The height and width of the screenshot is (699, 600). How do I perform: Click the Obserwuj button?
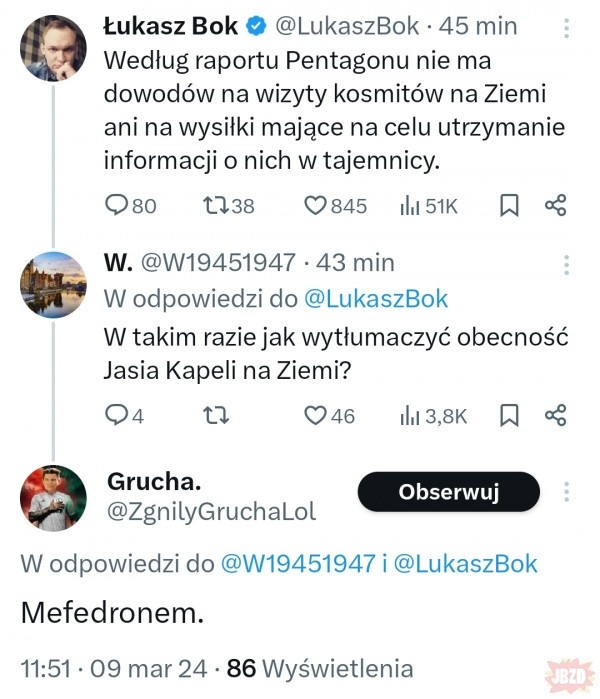point(448,492)
